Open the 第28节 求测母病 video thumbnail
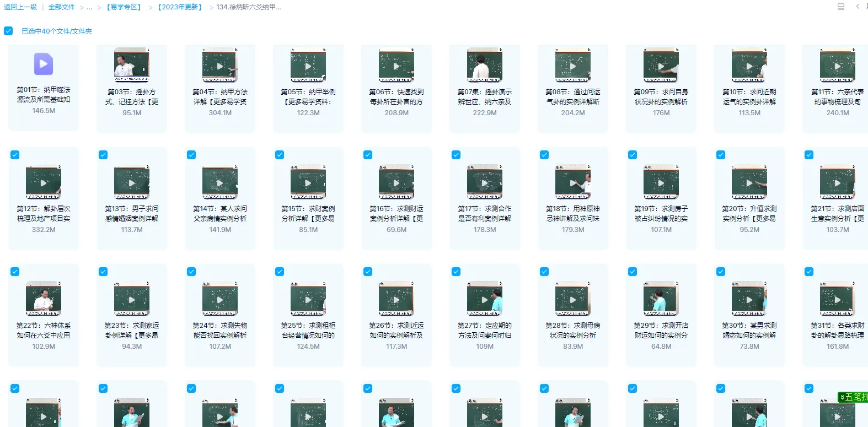 pos(573,299)
